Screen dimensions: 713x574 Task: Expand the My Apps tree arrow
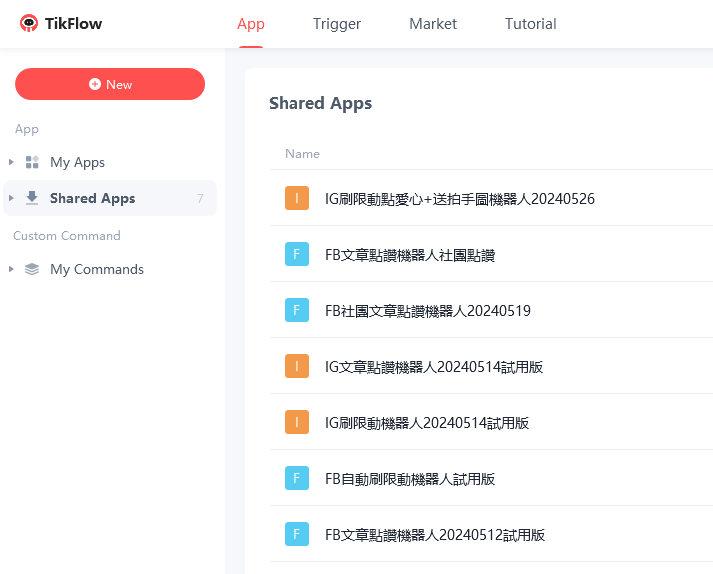pyautogui.click(x=11, y=162)
